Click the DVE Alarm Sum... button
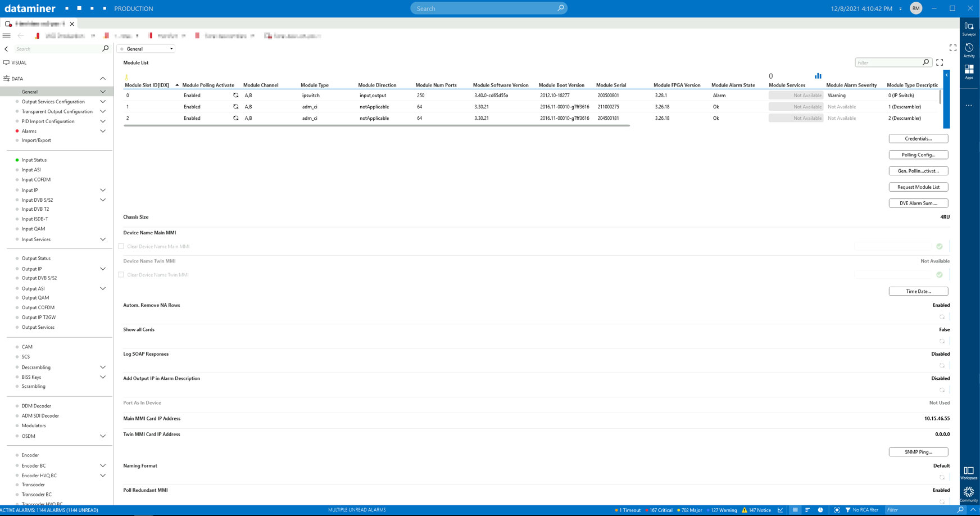Screen dimensions: 980x516 click(918, 203)
